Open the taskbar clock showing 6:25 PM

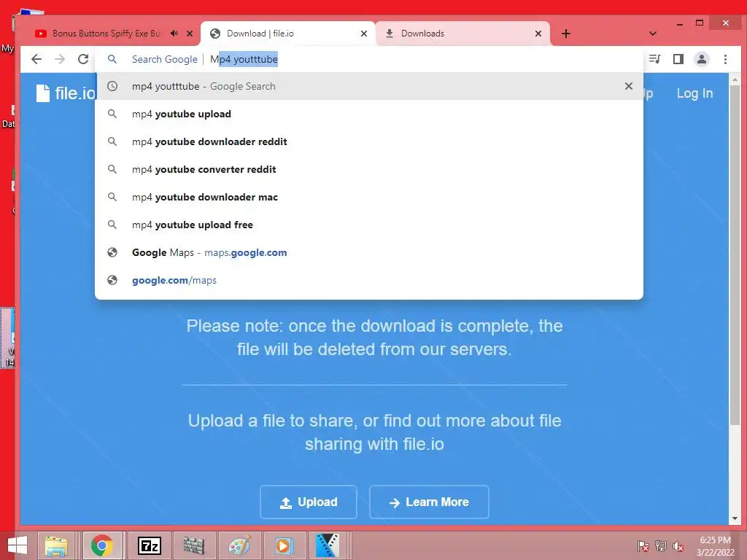tap(715, 546)
